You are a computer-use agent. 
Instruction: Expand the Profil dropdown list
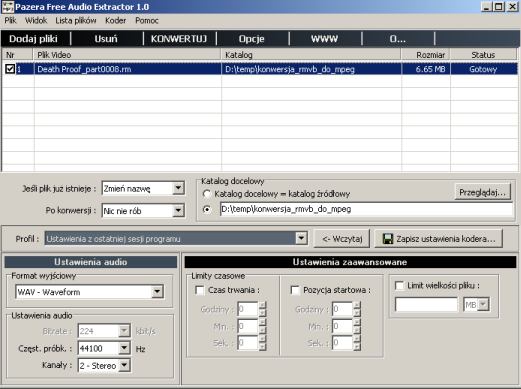pyautogui.click(x=301, y=238)
